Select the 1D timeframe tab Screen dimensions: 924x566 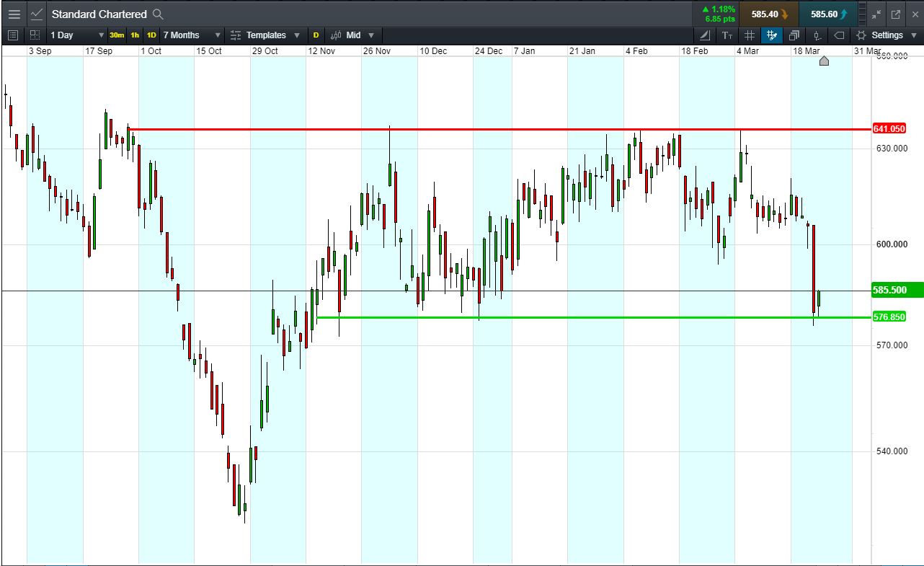click(x=152, y=35)
